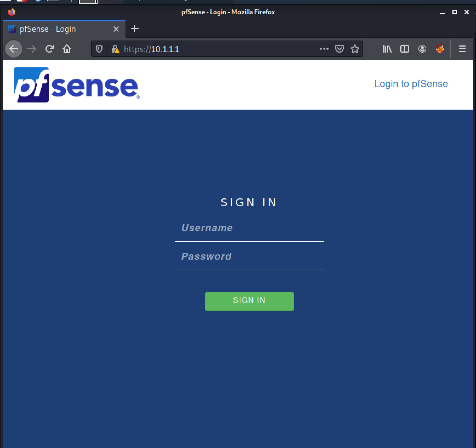This screenshot has width=476, height=448.
Task: Click the pfSense logo
Action: pyautogui.click(x=76, y=85)
